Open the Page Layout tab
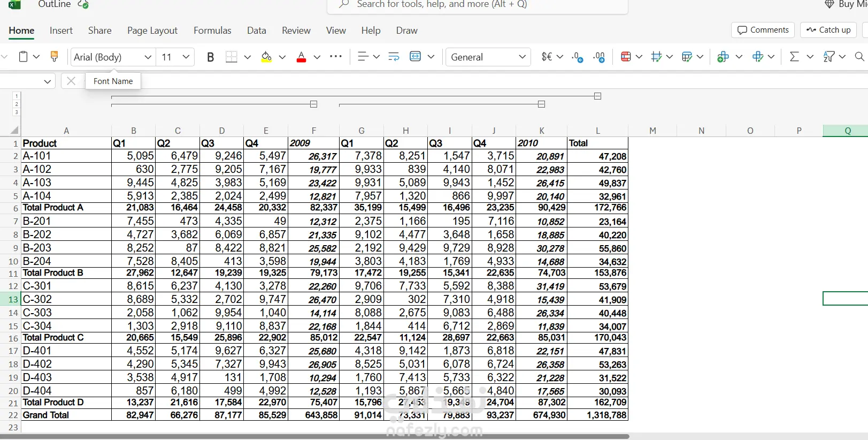 (x=152, y=31)
